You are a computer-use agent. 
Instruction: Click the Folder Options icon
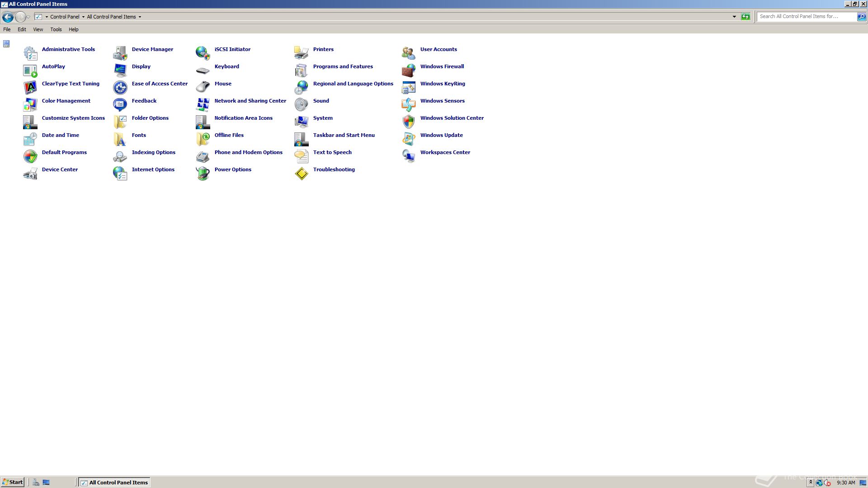[120, 122]
